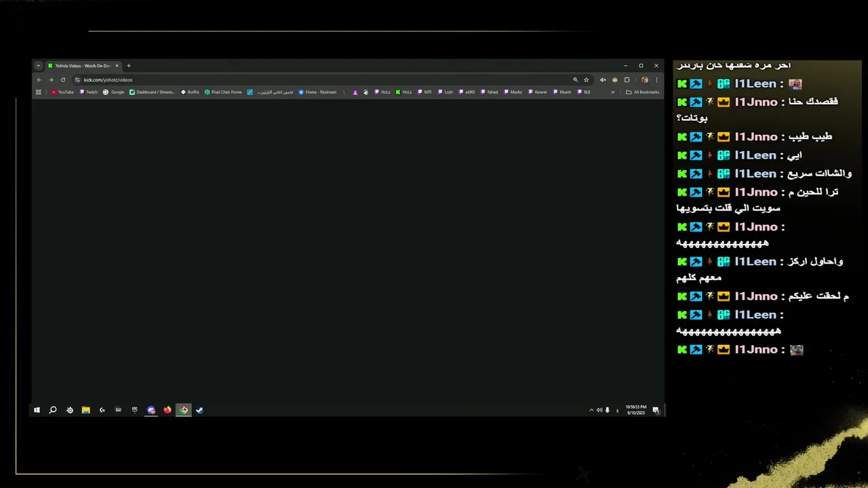Open the zoom magnifier icon in address bar
The height and width of the screenshot is (488, 868).
click(x=576, y=80)
